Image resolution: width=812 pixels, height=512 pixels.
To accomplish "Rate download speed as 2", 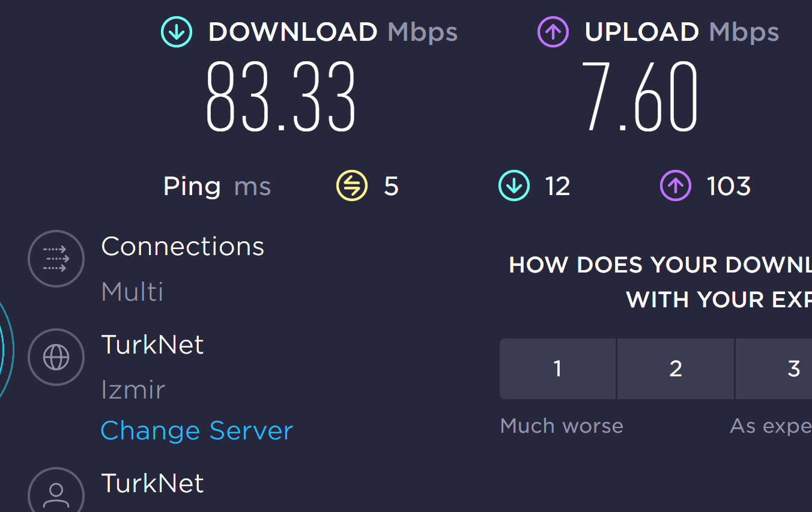I will tap(676, 369).
